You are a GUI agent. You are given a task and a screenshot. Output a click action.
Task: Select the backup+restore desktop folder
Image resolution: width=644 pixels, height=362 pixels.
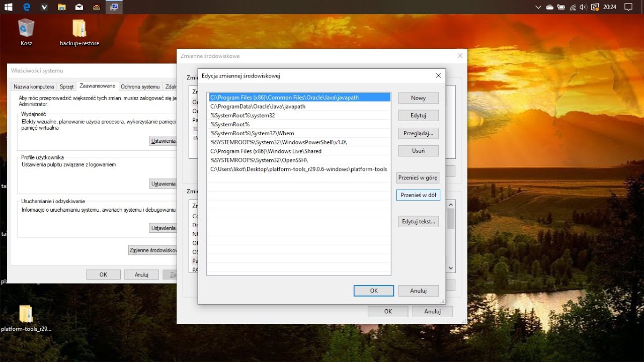pos(79,33)
